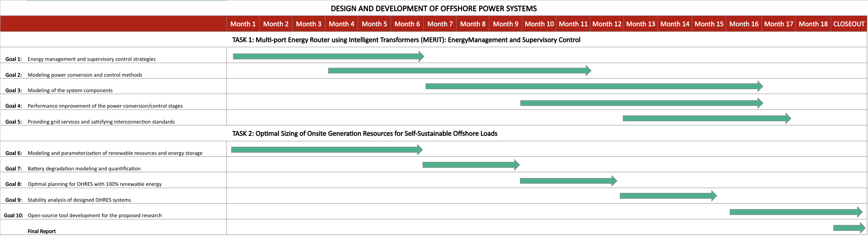Click the Month 1 column header

tap(243, 24)
